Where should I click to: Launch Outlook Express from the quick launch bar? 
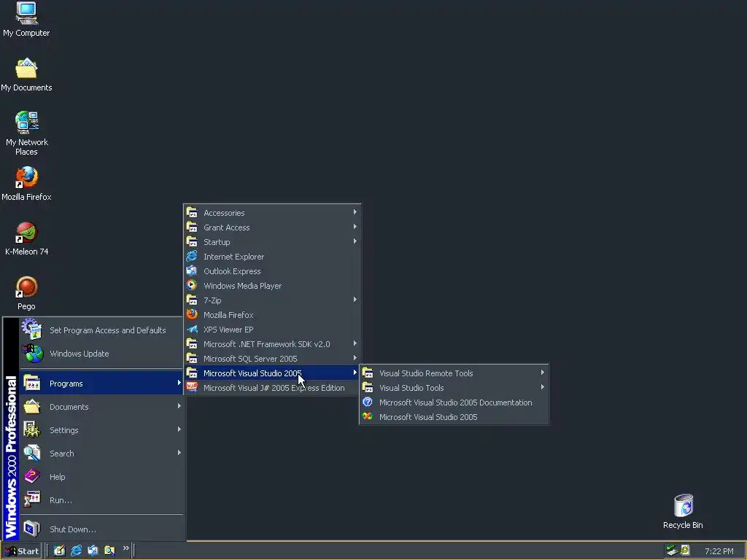coord(93,551)
